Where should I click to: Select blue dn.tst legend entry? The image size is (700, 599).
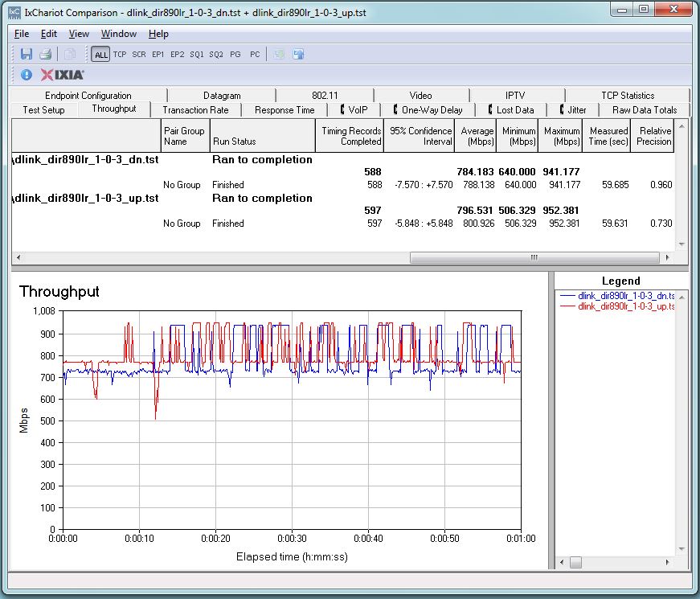point(617,296)
